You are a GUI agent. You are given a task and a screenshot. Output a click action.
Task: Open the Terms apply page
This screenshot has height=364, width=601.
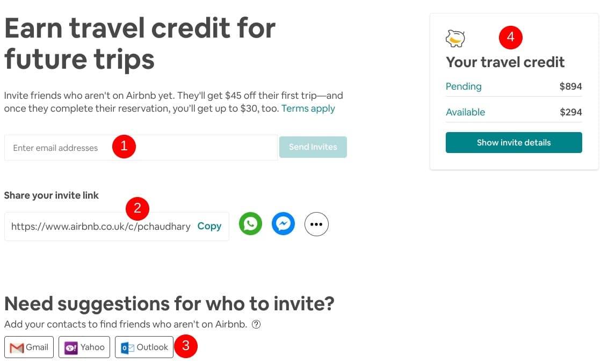[308, 108]
